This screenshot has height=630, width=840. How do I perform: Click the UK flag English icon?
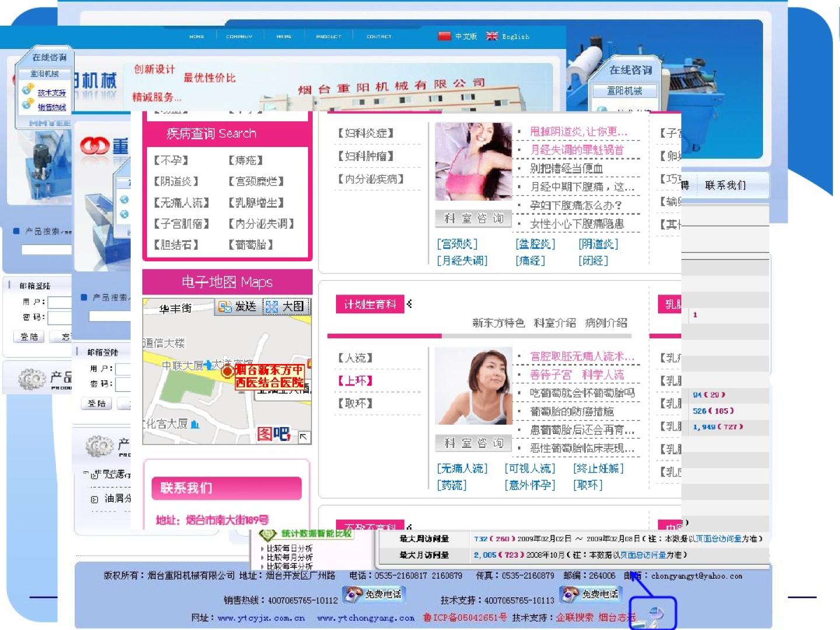pyautogui.click(x=492, y=36)
